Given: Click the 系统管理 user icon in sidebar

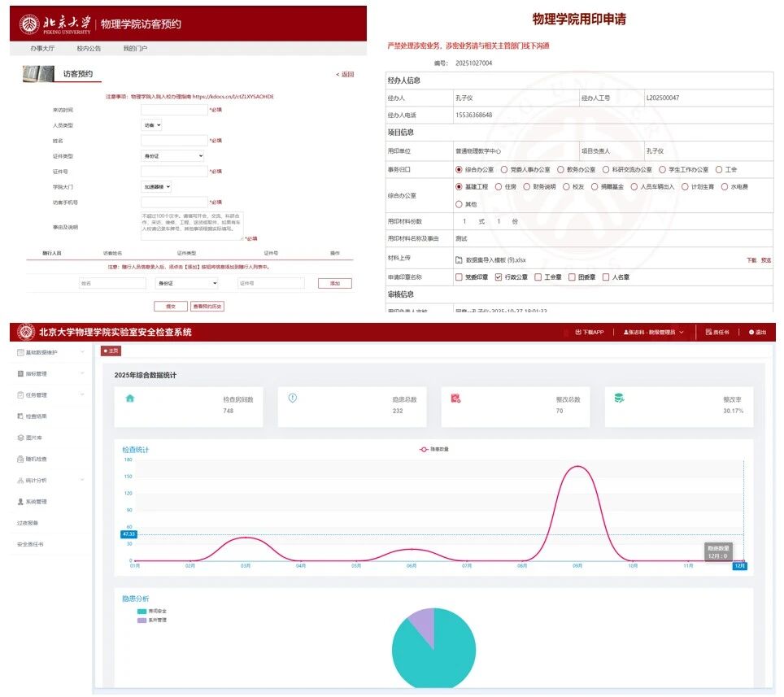Looking at the screenshot, I should (x=20, y=502).
